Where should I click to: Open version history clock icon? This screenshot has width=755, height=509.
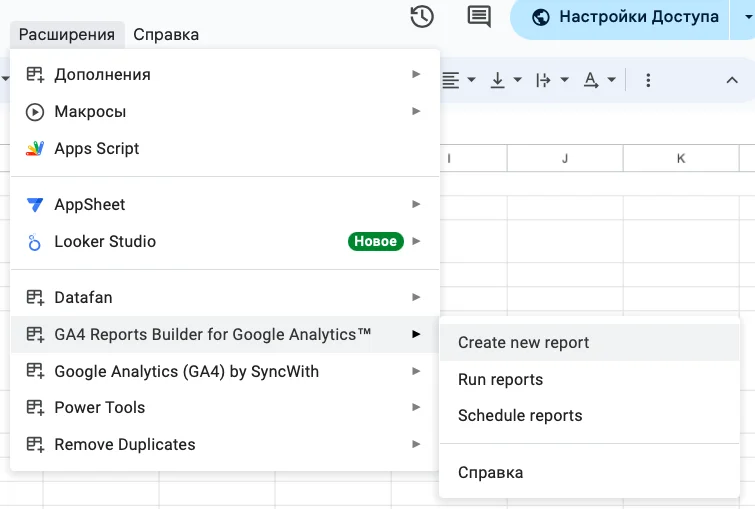[x=422, y=17]
